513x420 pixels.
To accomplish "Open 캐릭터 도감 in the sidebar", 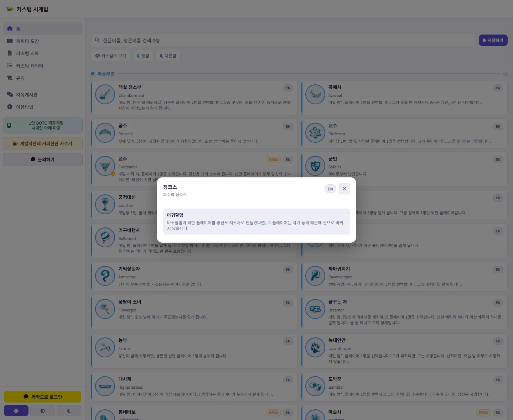I will pos(43,41).
